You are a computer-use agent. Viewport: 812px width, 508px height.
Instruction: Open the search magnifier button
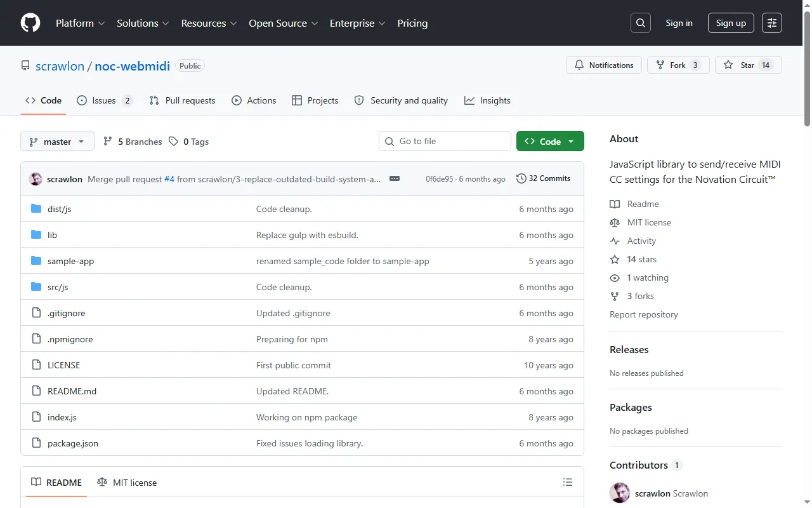pos(641,23)
